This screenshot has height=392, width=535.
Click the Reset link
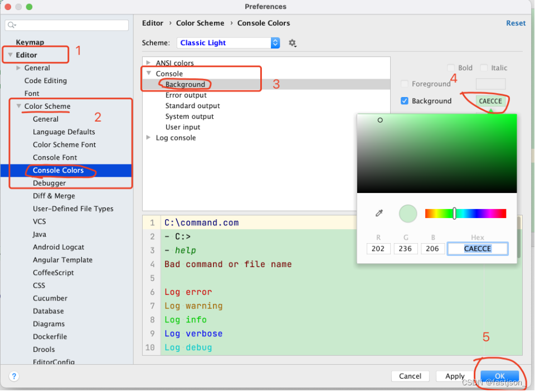[515, 23]
